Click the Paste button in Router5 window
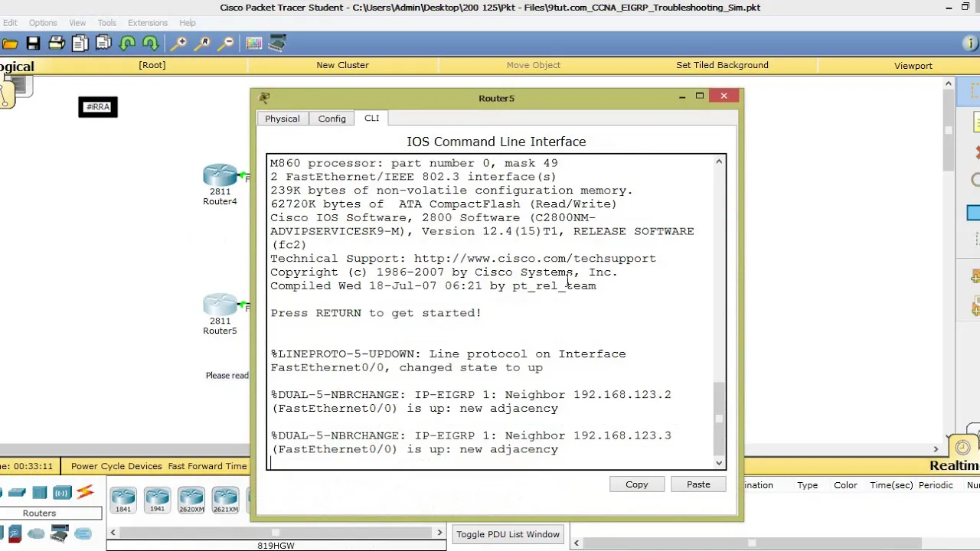The image size is (980, 551). tap(698, 484)
